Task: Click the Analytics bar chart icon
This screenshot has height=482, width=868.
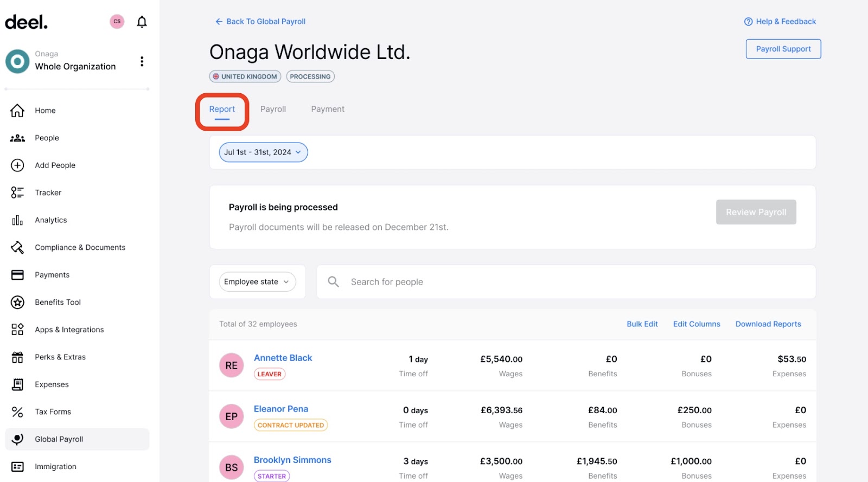Action: coord(17,220)
